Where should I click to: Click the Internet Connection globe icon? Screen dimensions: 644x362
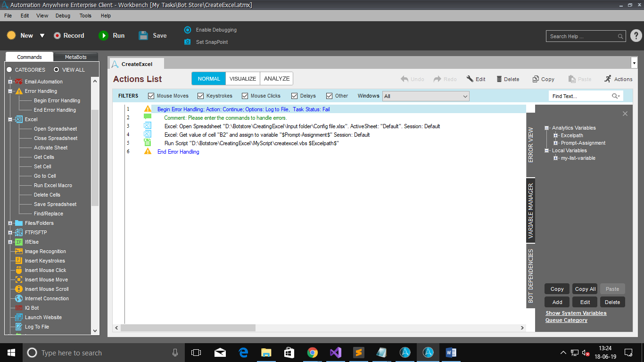coord(19,298)
